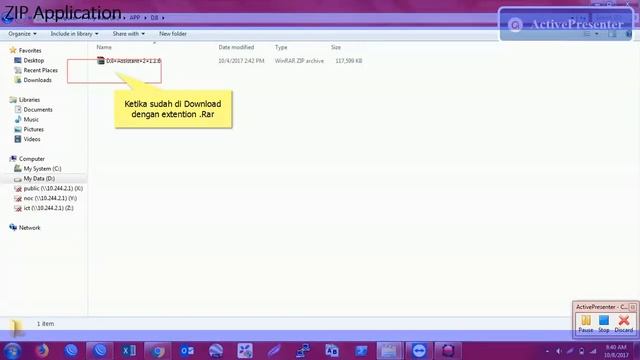The width and height of the screenshot is (640, 360).
Task: Open the Share with dropdown
Action: [x=129, y=34]
